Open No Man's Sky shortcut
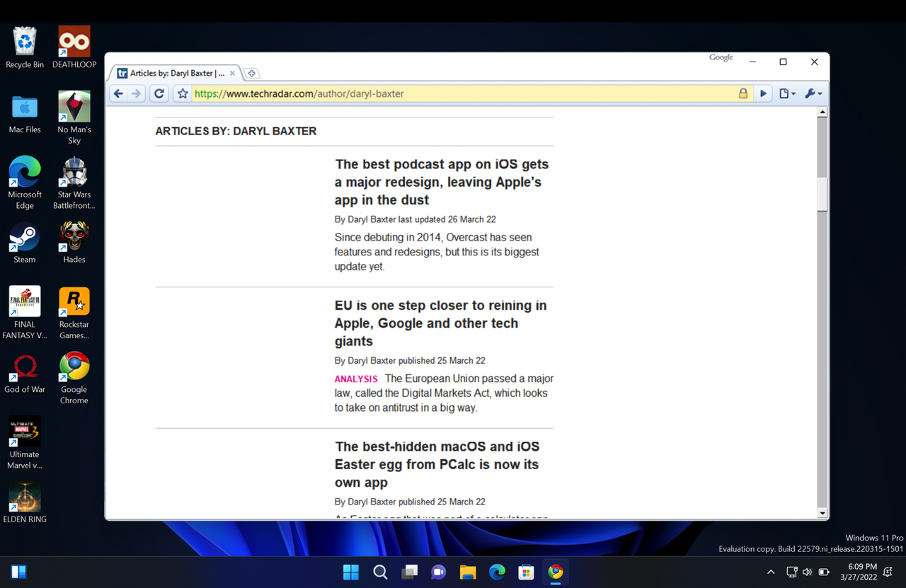The height and width of the screenshot is (588, 906). point(74,117)
